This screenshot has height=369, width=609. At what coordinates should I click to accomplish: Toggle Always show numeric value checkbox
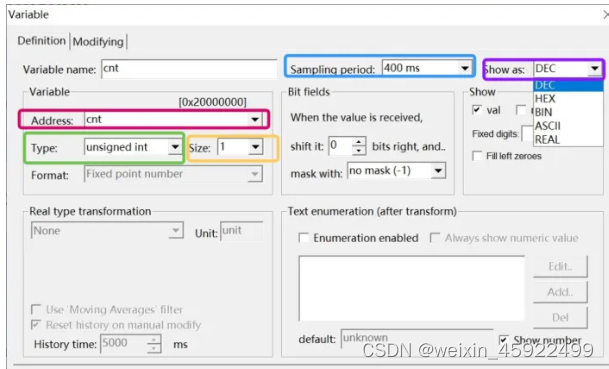click(x=435, y=238)
